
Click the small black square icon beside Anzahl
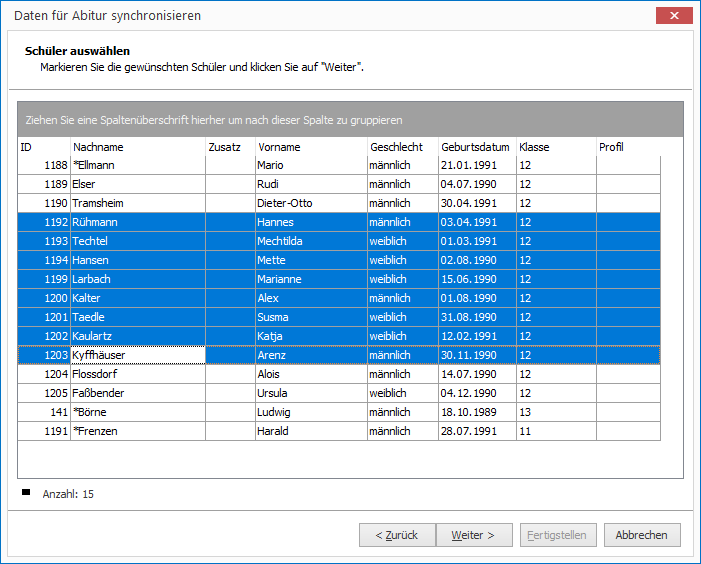point(26,492)
